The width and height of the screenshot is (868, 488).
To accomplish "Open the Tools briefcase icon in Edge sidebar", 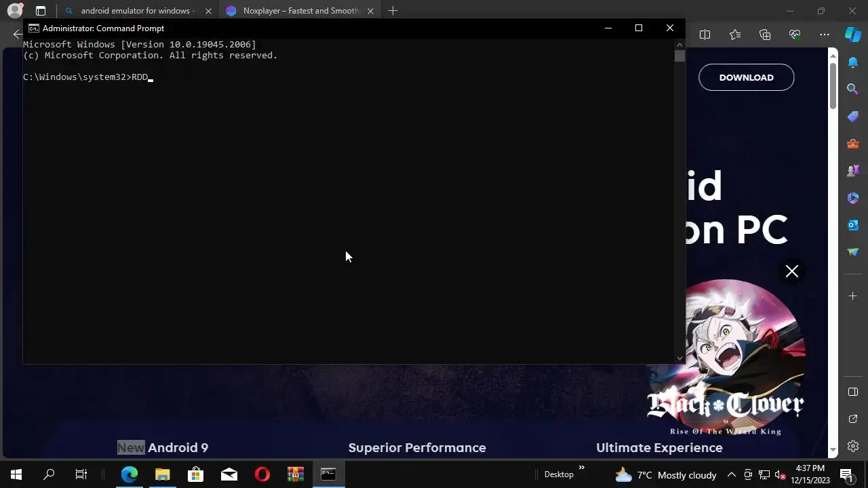I will [x=853, y=144].
